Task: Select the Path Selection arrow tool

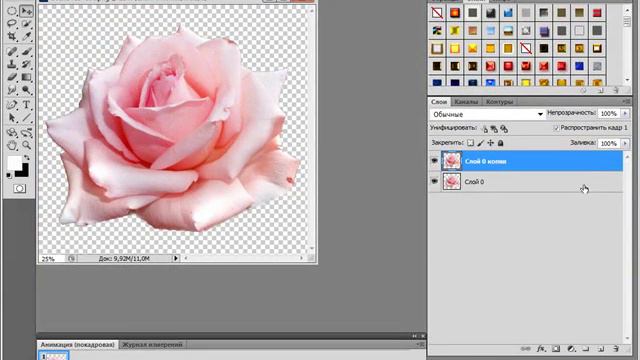Action: (12, 118)
